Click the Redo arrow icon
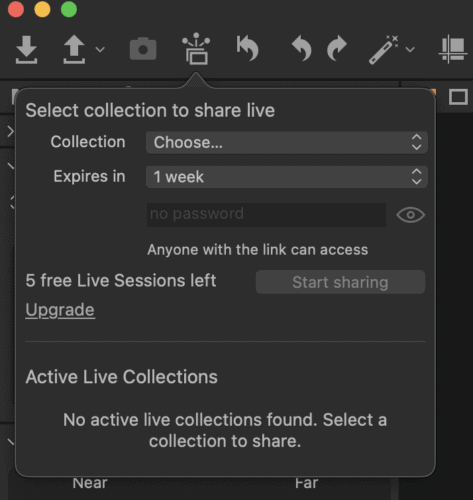 (337, 48)
